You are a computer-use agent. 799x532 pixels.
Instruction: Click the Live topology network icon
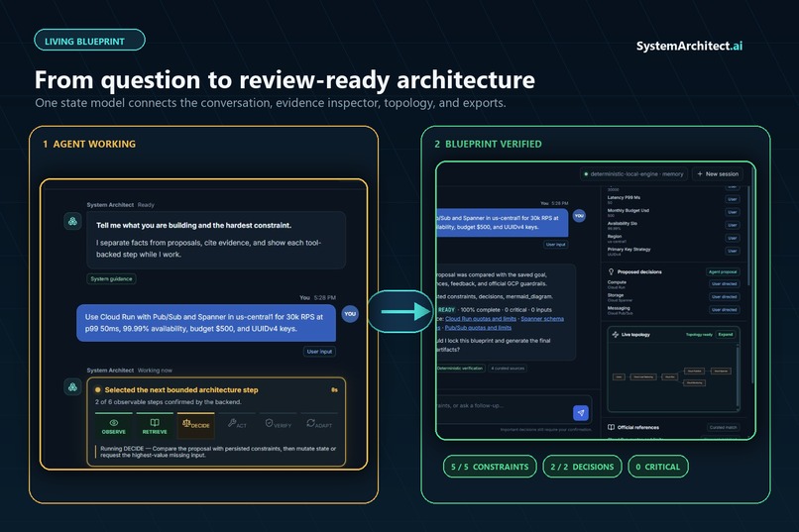click(x=615, y=335)
